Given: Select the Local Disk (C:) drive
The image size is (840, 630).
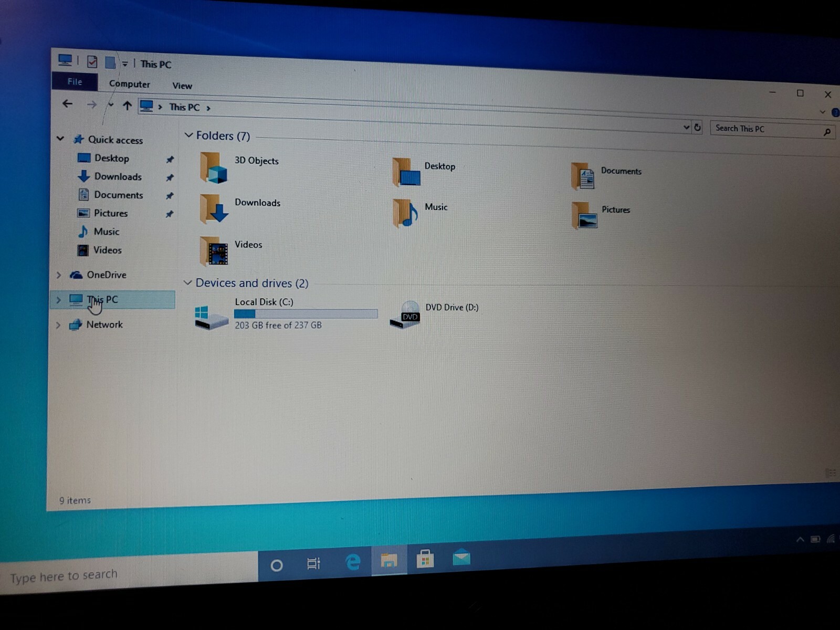Looking at the screenshot, I should (x=286, y=314).
